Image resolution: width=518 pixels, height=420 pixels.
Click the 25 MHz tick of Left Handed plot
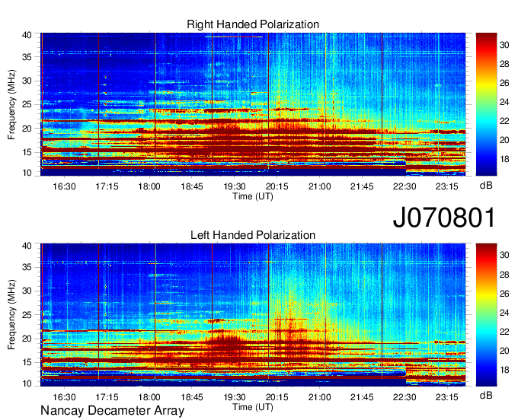pos(27,315)
